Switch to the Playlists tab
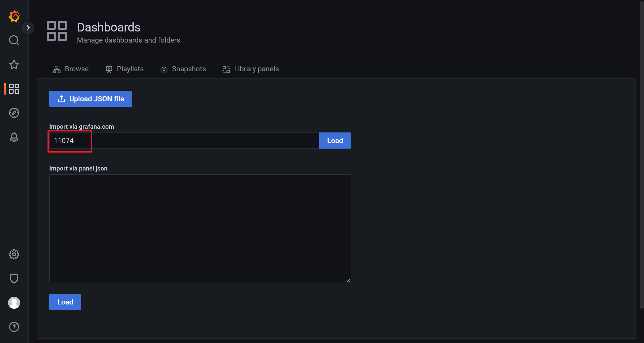The image size is (644, 343). [124, 69]
